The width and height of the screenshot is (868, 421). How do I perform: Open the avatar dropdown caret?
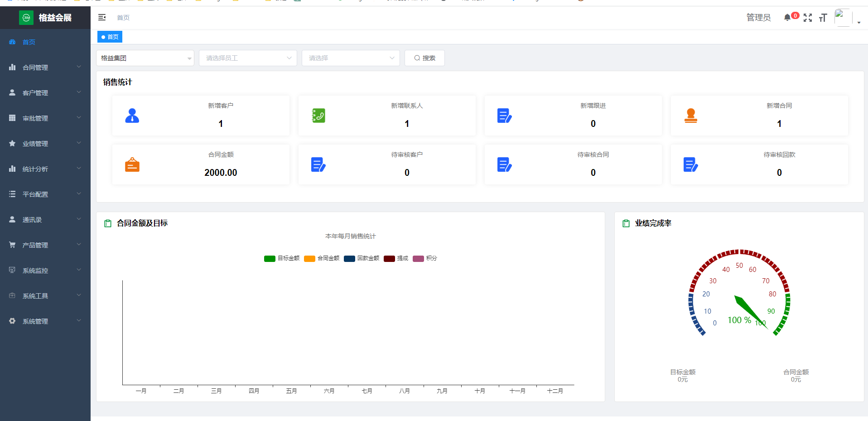(859, 23)
